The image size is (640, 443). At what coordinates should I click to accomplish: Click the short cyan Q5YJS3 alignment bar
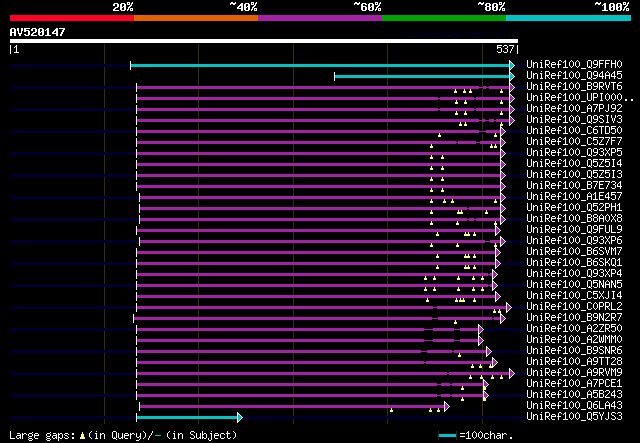point(189,417)
